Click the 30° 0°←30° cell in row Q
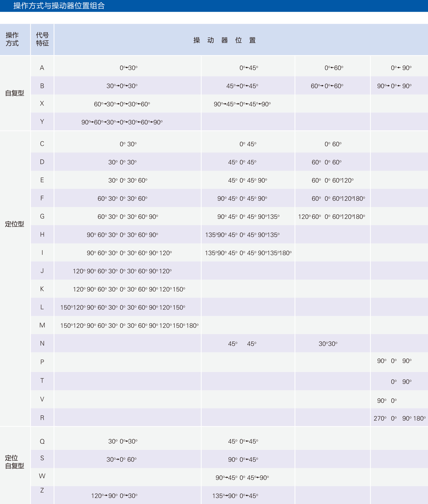The height and width of the screenshot is (504, 428). (123, 441)
